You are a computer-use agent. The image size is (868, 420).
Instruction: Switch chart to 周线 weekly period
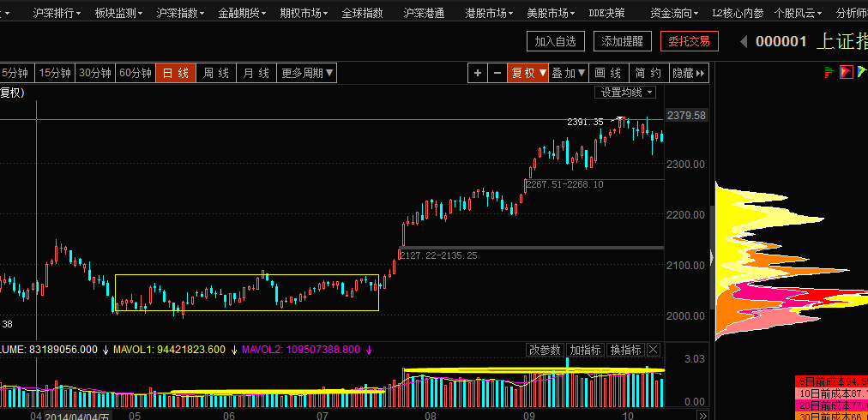pyautogui.click(x=216, y=74)
